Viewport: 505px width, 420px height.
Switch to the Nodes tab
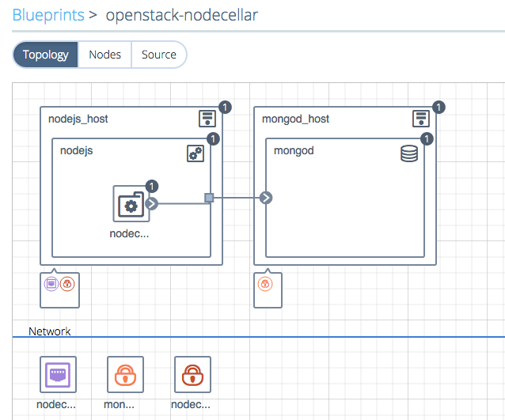(x=104, y=55)
